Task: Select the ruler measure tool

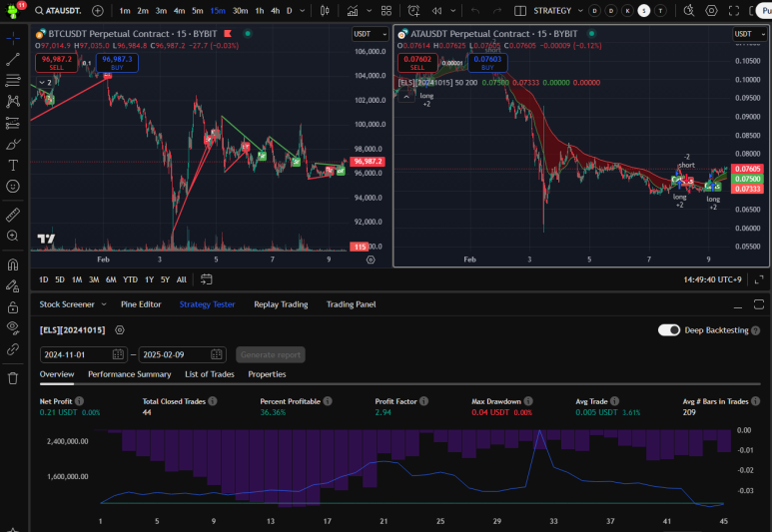Action: click(x=13, y=215)
